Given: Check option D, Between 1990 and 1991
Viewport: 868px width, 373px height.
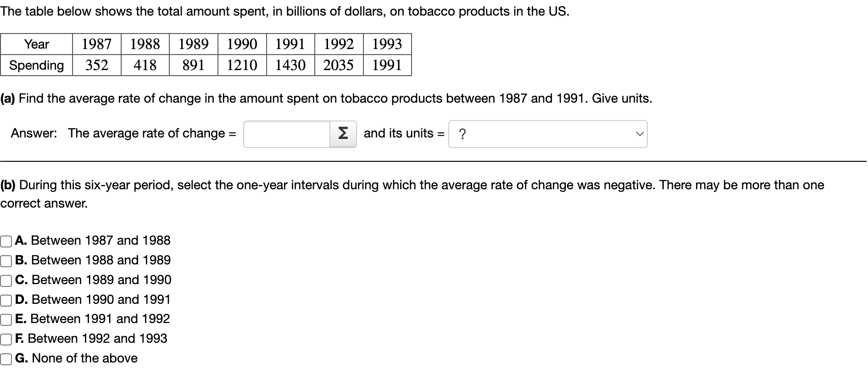Looking at the screenshot, I should point(5,300).
